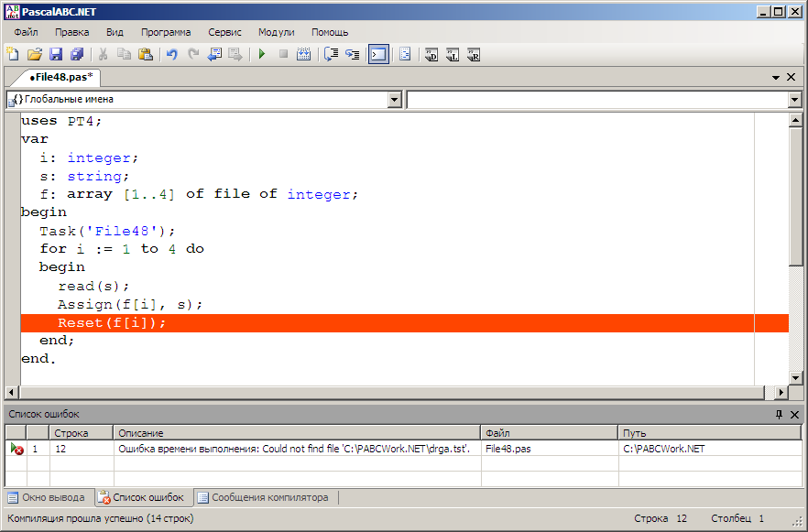This screenshot has width=808, height=532.
Task: Open the right-hand members dropdown arrow
Action: click(794, 100)
